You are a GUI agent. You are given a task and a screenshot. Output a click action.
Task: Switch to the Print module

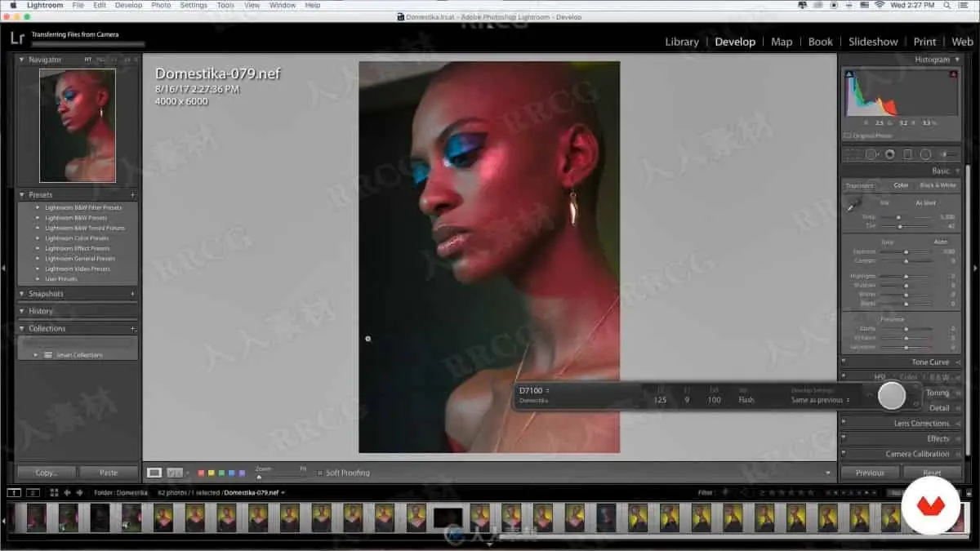(924, 42)
